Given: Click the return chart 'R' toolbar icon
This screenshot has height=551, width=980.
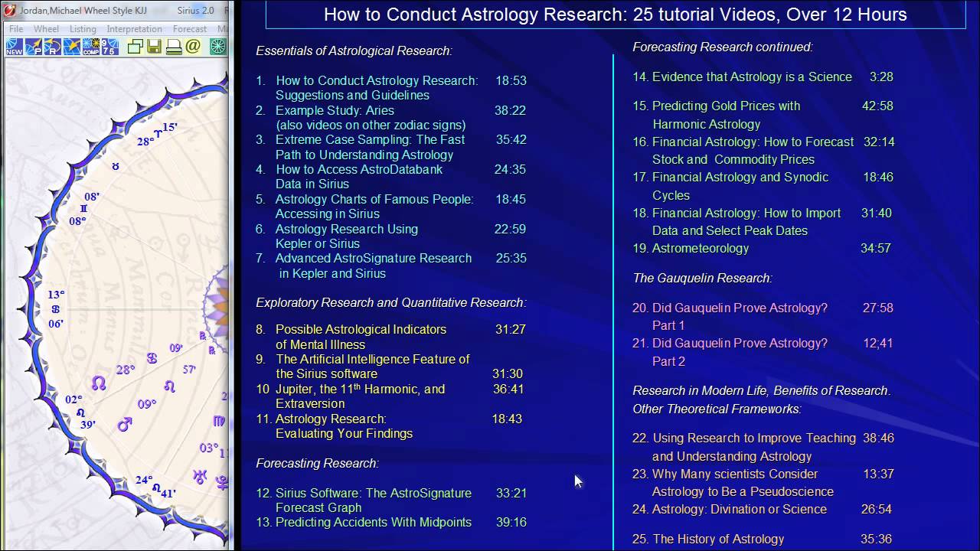Looking at the screenshot, I should (53, 47).
